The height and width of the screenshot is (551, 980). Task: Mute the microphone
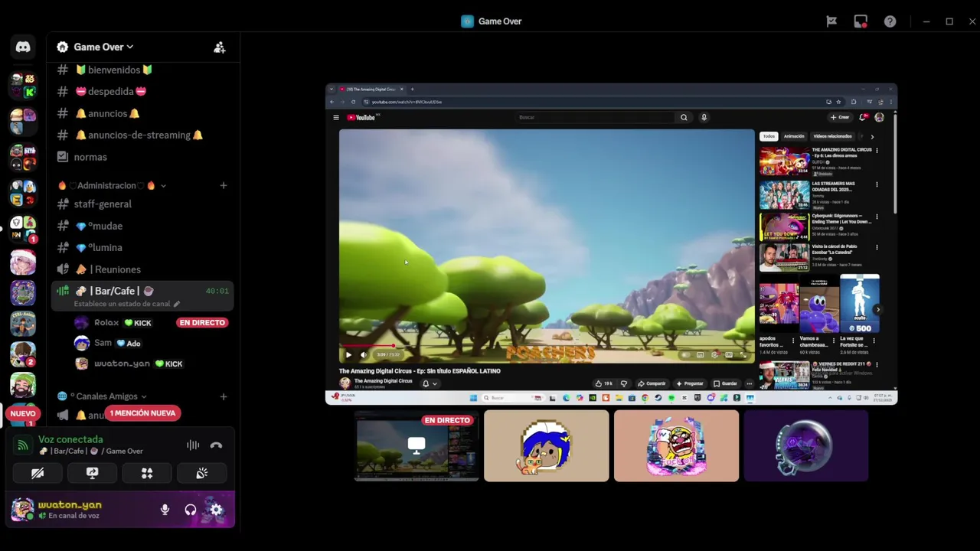(165, 510)
